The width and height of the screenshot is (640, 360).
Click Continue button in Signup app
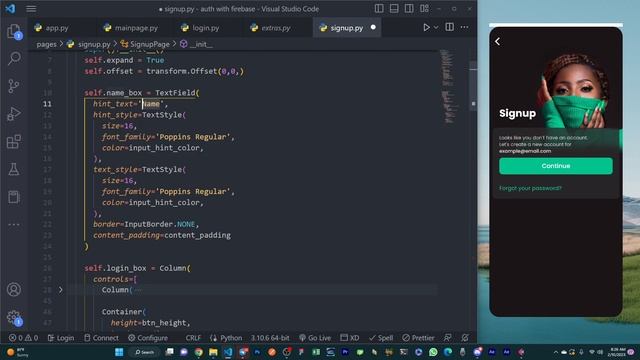[556, 166]
